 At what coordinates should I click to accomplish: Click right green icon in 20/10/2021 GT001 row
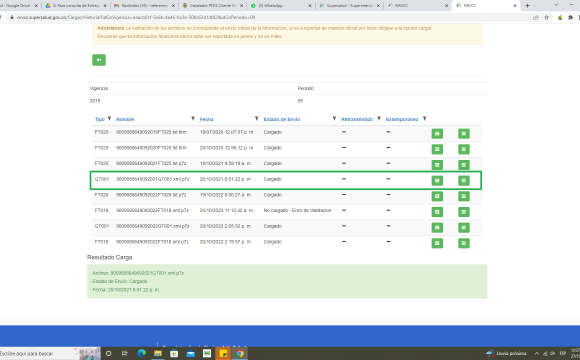pos(463,181)
